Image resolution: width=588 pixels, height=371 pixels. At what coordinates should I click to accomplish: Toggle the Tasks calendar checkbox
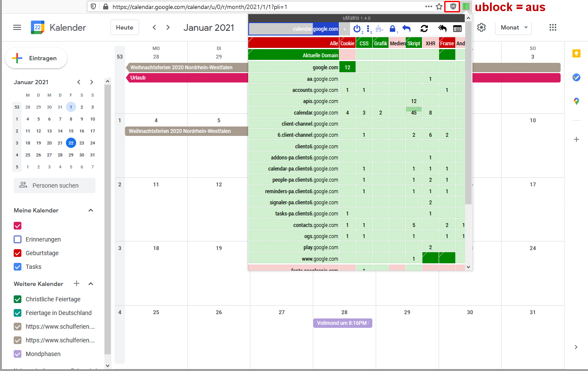click(x=18, y=267)
